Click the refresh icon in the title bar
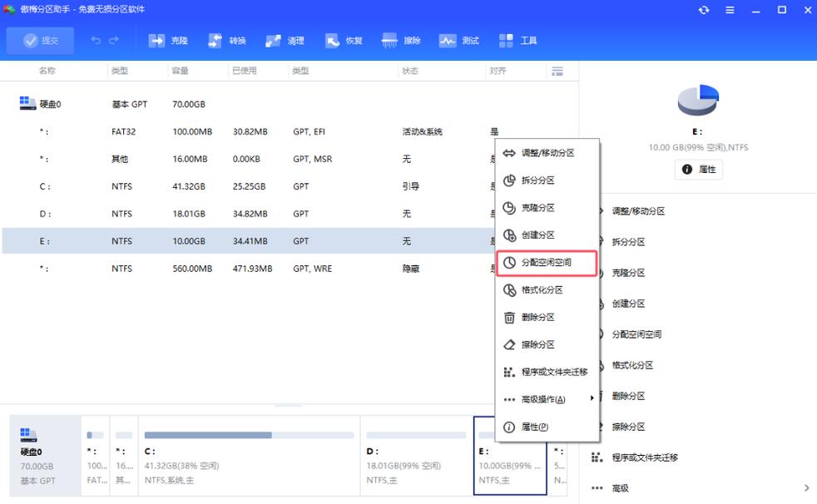Screen dimensions: 817x504 click(704, 10)
